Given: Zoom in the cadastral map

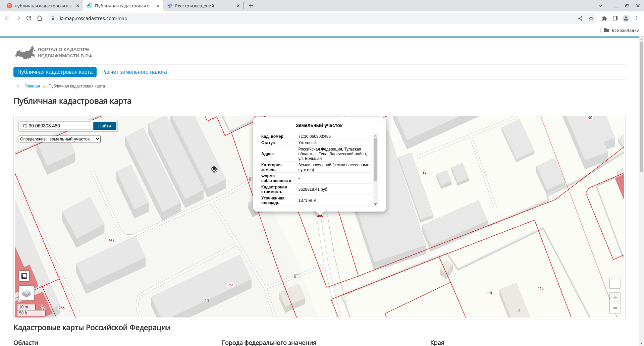Looking at the screenshot, I should tap(615, 298).
